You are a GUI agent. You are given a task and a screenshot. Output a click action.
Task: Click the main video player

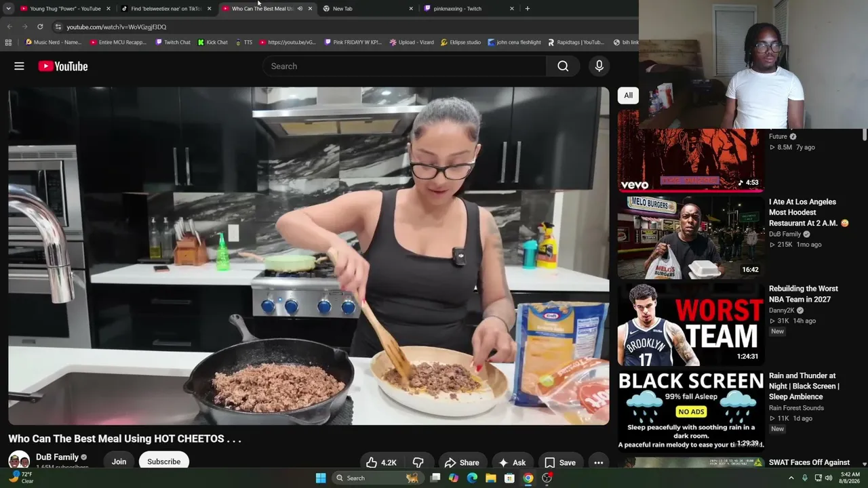(309, 256)
